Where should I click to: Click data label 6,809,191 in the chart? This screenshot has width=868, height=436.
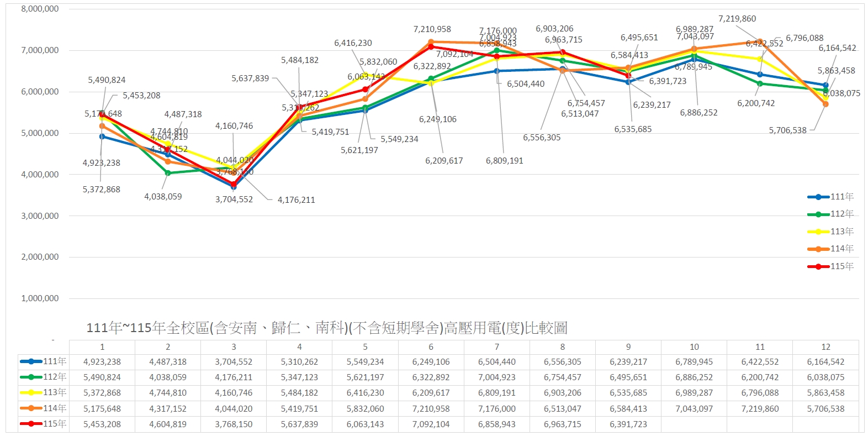click(x=505, y=161)
